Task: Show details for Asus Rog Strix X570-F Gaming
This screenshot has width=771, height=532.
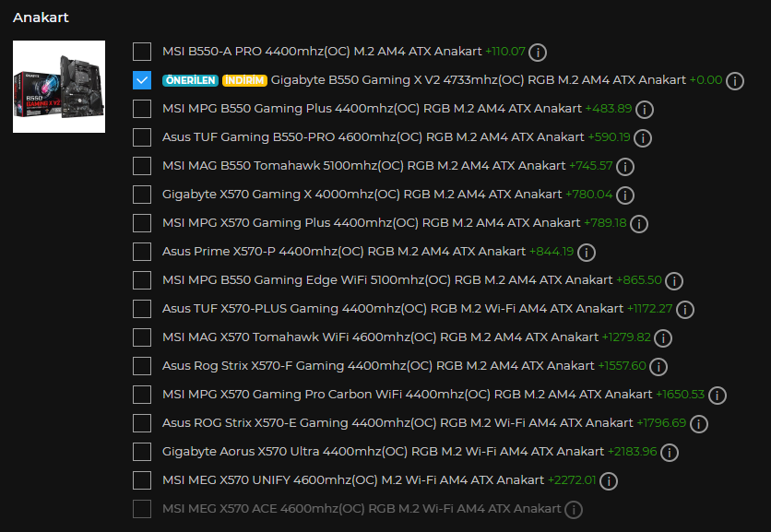Action: point(658,366)
